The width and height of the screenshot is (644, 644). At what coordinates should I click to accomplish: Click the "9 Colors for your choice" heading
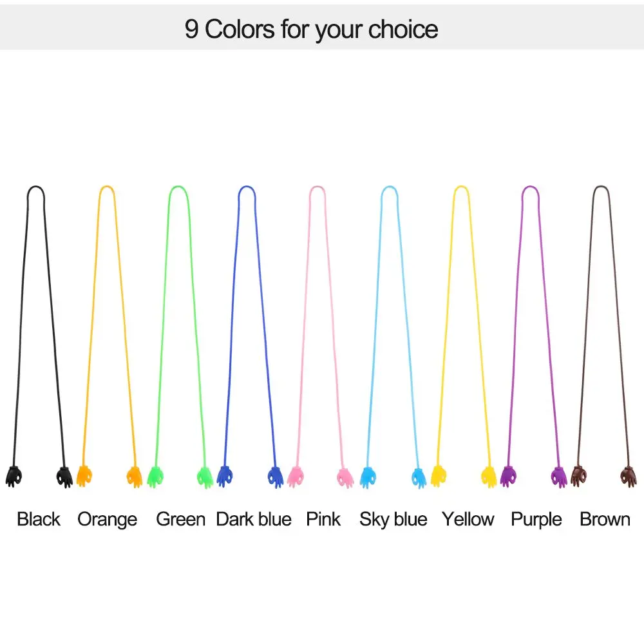312,29
